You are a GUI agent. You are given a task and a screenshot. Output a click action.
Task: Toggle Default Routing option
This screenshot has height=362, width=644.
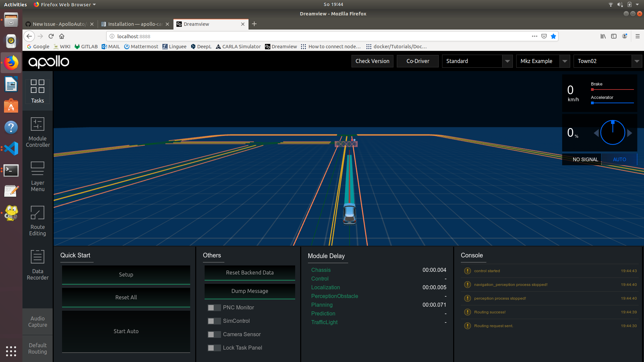(38, 349)
